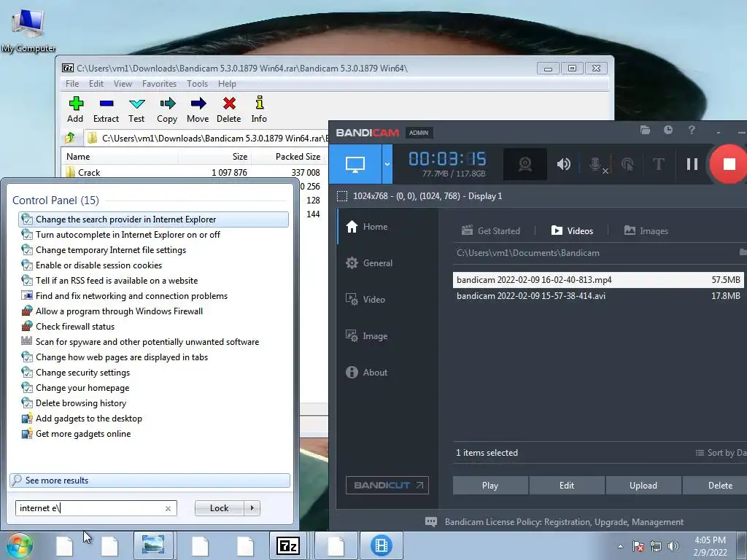
Task: Open the Tools menu in 7-Zip
Action: coord(197,84)
